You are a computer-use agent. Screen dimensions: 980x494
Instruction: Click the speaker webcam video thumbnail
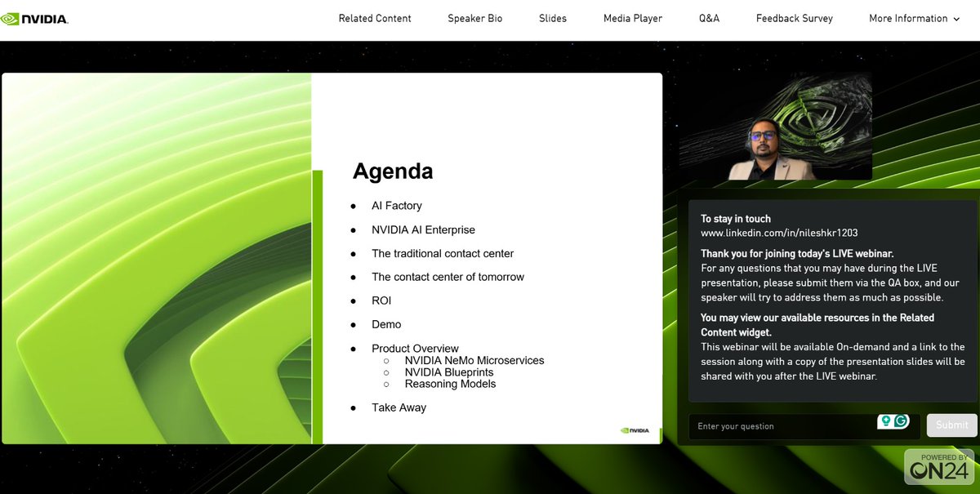[776, 126]
